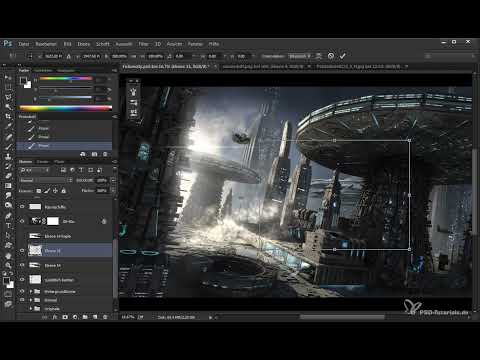Open the Datei menu
The width and height of the screenshot is (480, 360).
24,44
